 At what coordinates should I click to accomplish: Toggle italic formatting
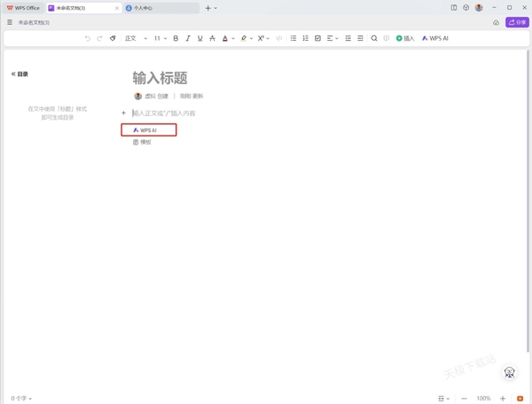(x=188, y=38)
